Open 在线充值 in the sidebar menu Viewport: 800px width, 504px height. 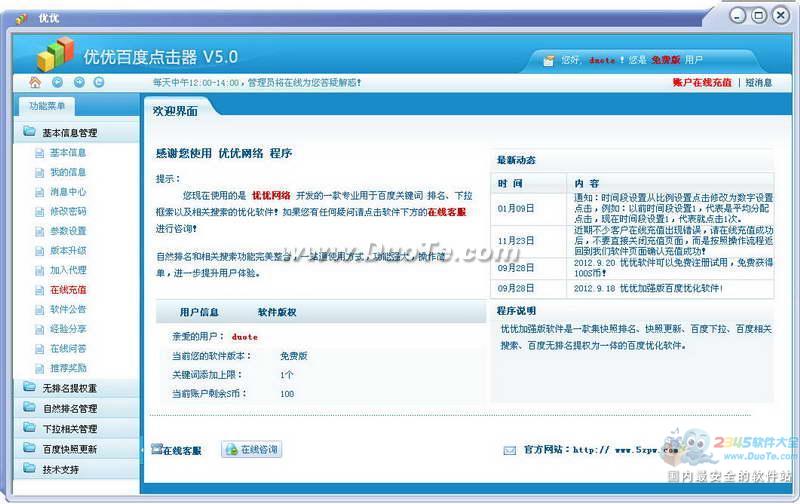[68, 290]
